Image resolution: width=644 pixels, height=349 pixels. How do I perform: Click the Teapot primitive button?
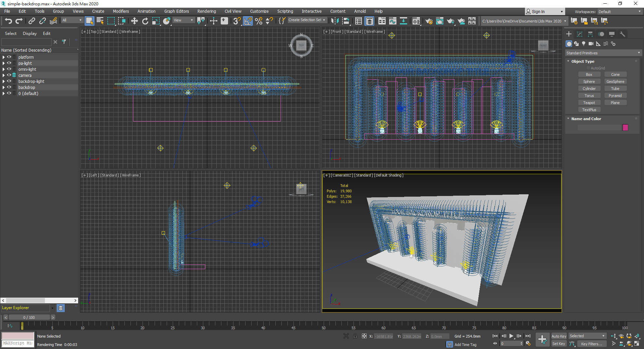[589, 103]
